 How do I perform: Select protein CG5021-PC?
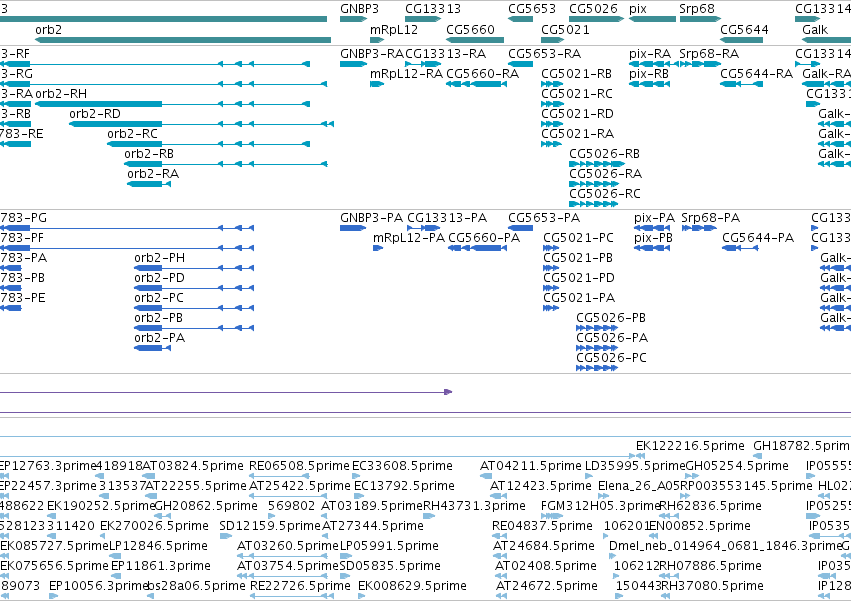(579, 238)
